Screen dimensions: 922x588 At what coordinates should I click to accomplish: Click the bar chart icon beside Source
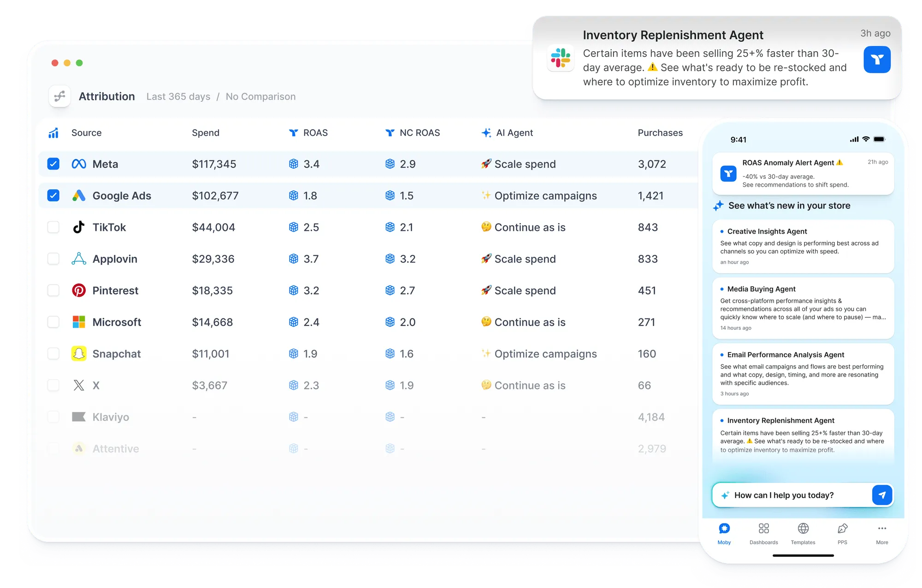(x=53, y=133)
